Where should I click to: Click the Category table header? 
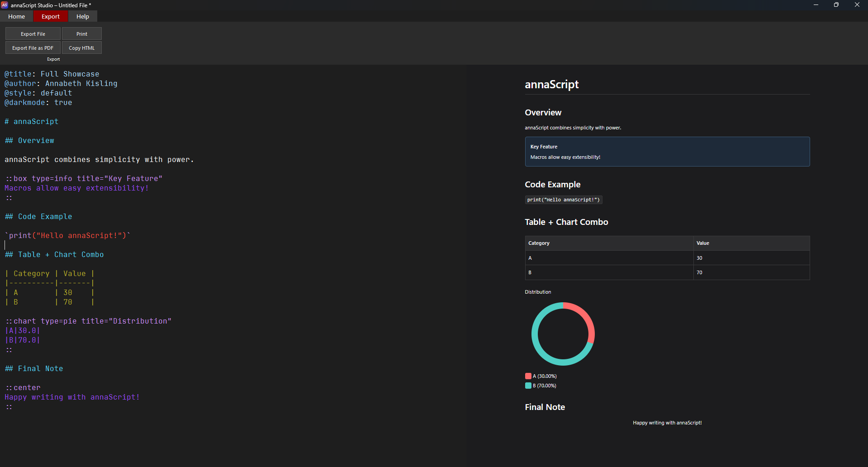(x=609, y=243)
